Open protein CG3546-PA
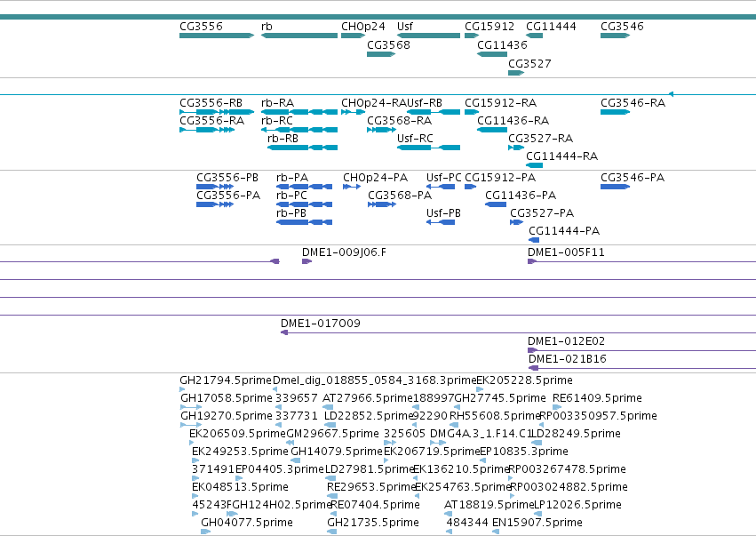The image size is (756, 536). click(616, 187)
